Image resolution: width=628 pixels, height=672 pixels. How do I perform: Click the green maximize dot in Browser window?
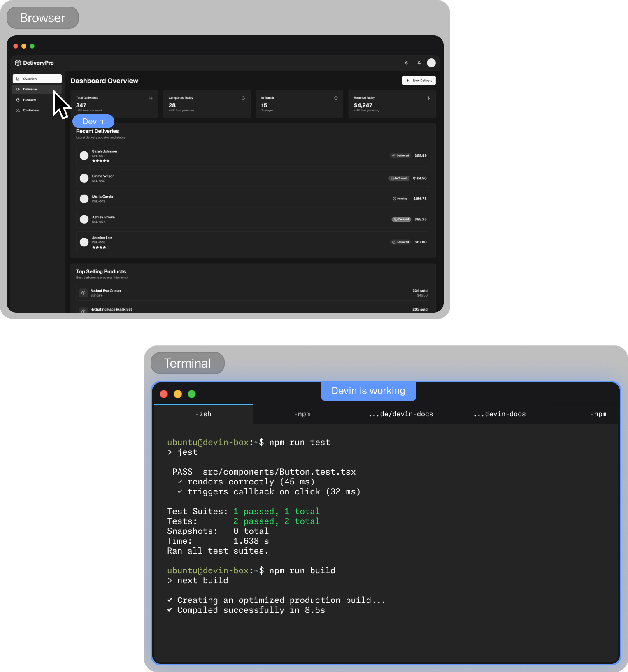32,46
